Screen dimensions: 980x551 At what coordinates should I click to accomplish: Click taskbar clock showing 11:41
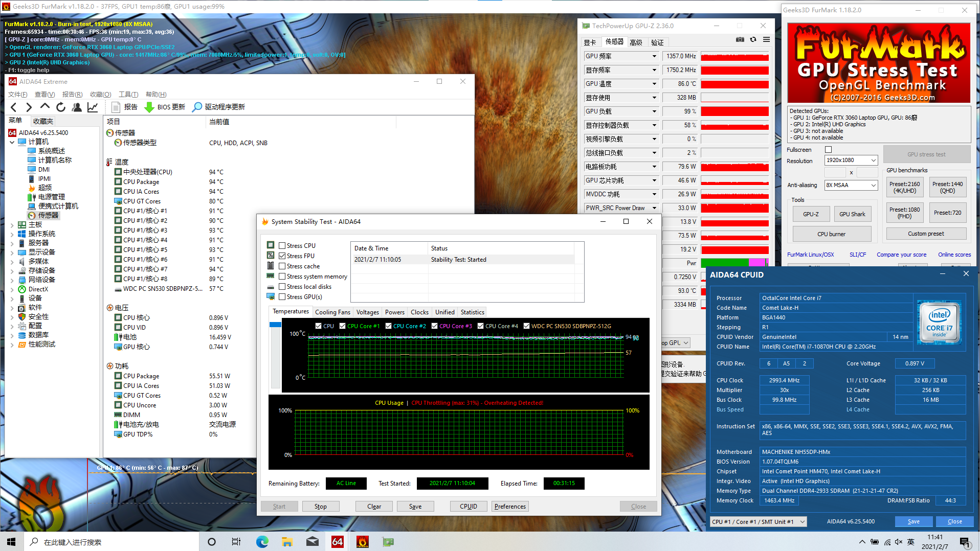(x=935, y=542)
